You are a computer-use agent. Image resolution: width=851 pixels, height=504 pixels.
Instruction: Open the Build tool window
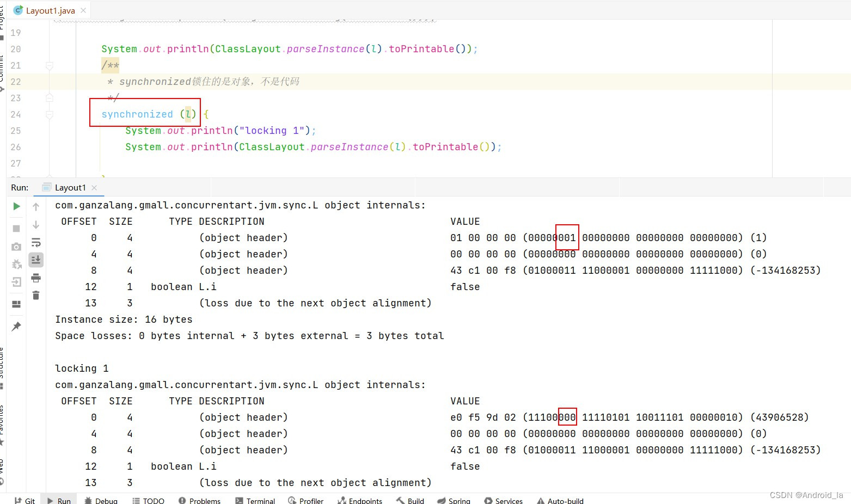click(411, 500)
